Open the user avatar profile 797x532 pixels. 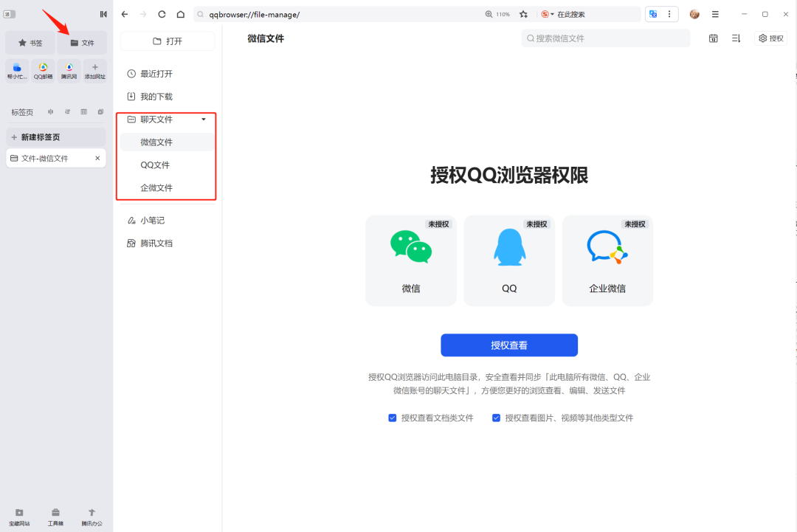pyautogui.click(x=694, y=14)
